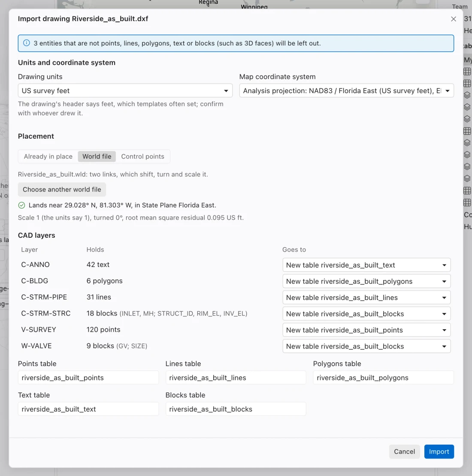Open the Goes to dropdown for C-STRM-STRC
The image size is (472, 476).
(x=366, y=314)
